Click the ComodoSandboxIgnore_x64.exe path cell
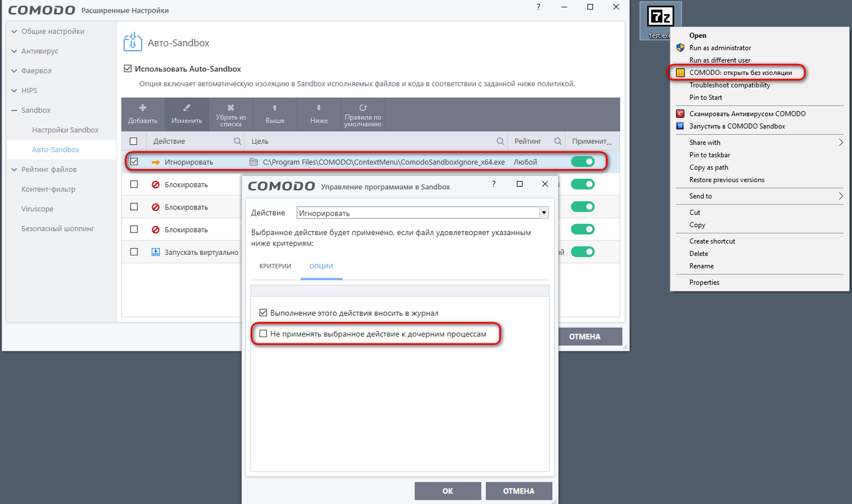852x504 pixels. (x=384, y=162)
